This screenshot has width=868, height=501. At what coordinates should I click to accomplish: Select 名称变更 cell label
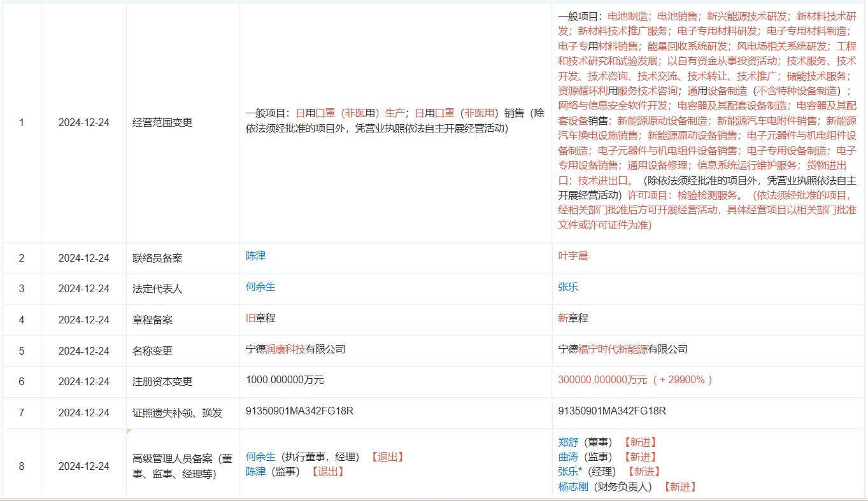click(152, 351)
